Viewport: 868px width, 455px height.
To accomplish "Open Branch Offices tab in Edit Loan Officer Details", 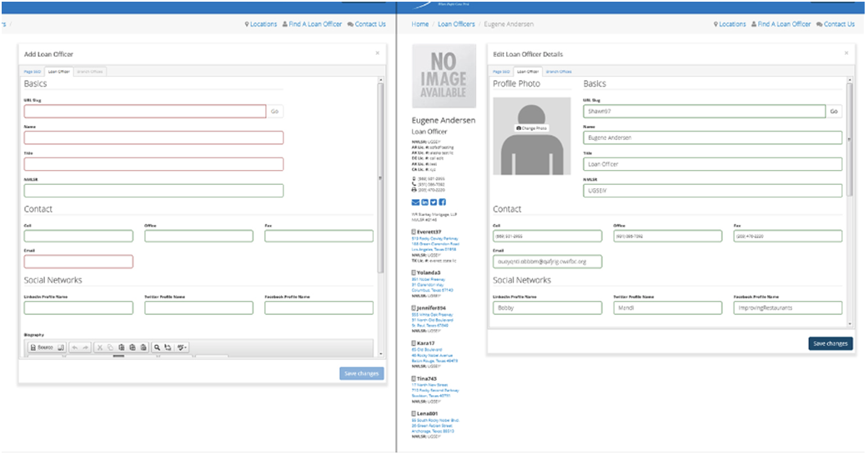I will (559, 72).
